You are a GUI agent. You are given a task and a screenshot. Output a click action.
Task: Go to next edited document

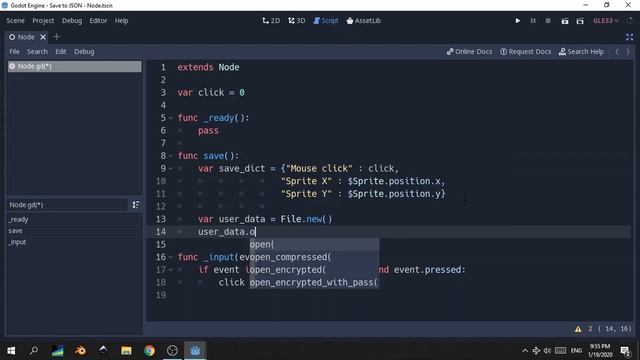point(628,51)
